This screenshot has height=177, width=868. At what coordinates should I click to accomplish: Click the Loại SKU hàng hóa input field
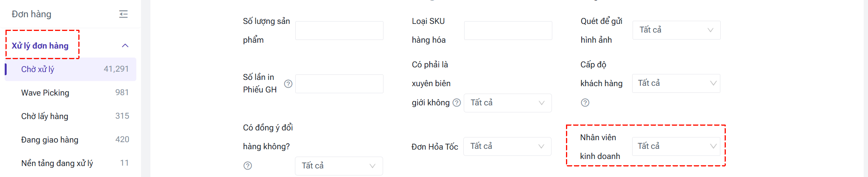tap(508, 31)
